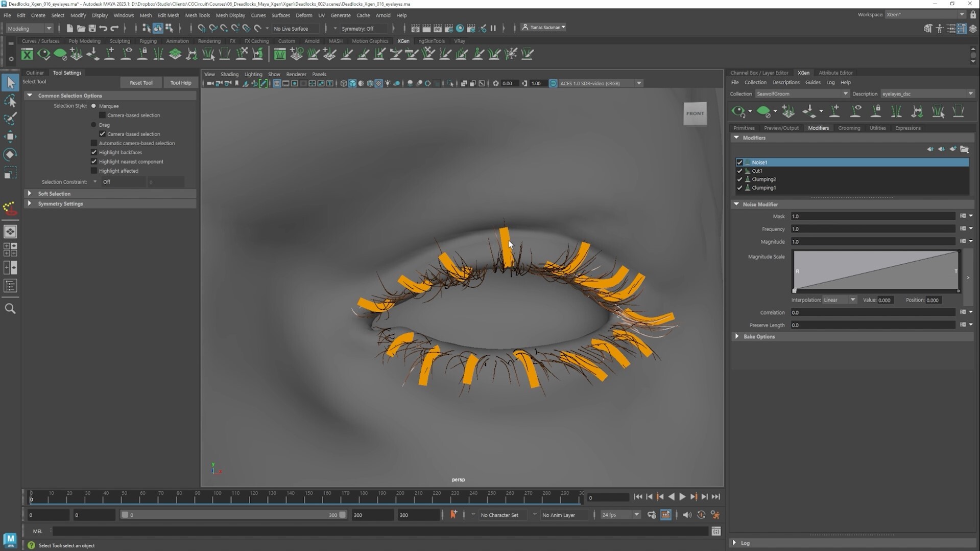Click the Reset Tool button
Image resolution: width=980 pixels, height=551 pixels.
(x=141, y=83)
